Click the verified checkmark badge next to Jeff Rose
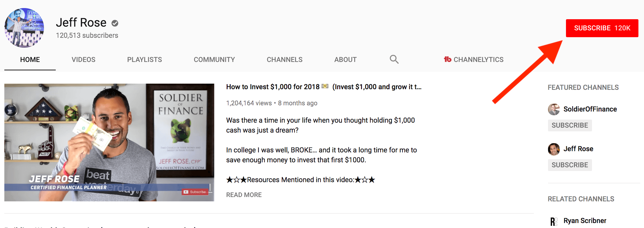The width and height of the screenshot is (644, 228). click(x=115, y=23)
